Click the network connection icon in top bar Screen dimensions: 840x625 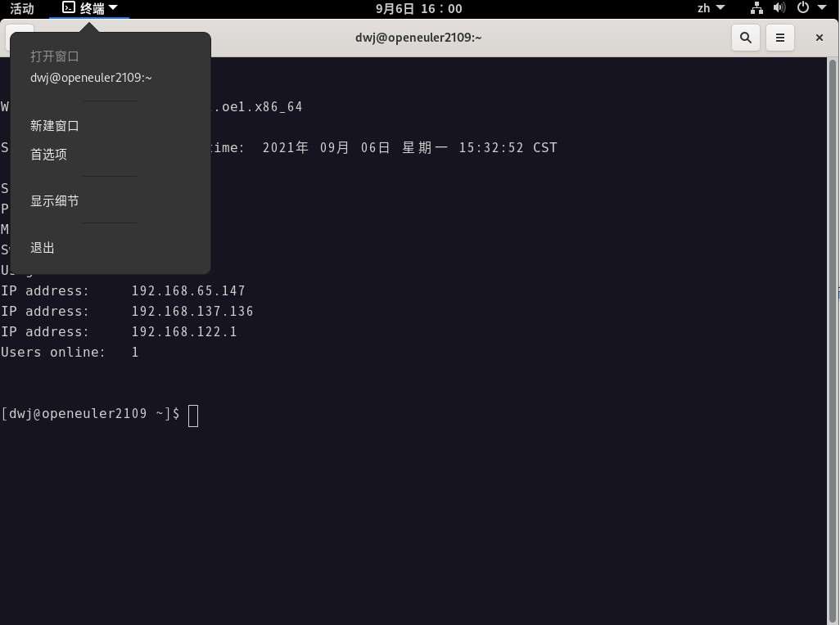point(756,8)
